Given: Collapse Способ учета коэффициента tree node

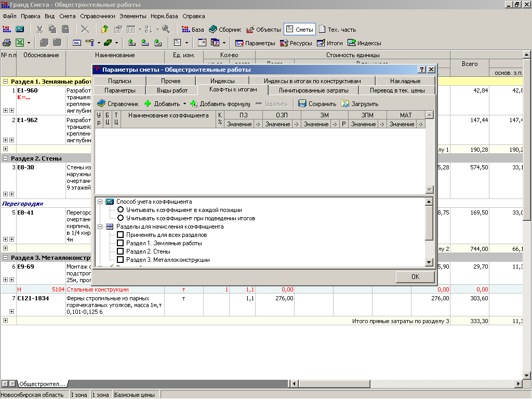Looking at the screenshot, I should (x=100, y=202).
